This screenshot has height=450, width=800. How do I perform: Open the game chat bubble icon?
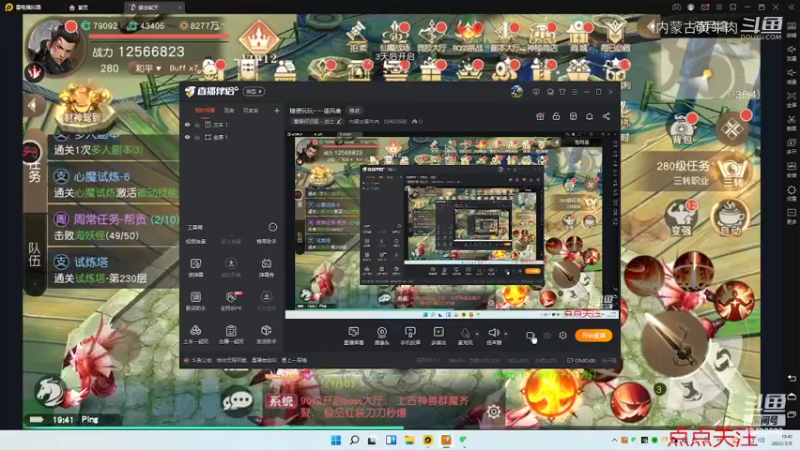point(237,401)
